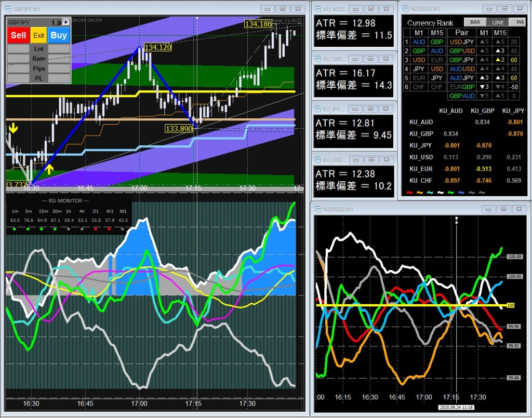The height and width of the screenshot is (418, 532).
Task: Click the GBPJPY chart window icon
Action: (x=9, y=9)
